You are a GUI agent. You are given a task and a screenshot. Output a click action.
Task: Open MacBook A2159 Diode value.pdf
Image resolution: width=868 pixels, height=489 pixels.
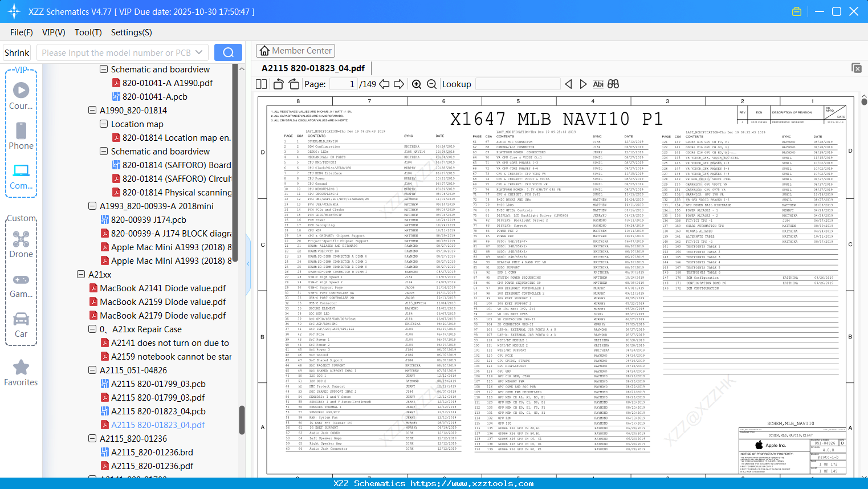(157, 301)
